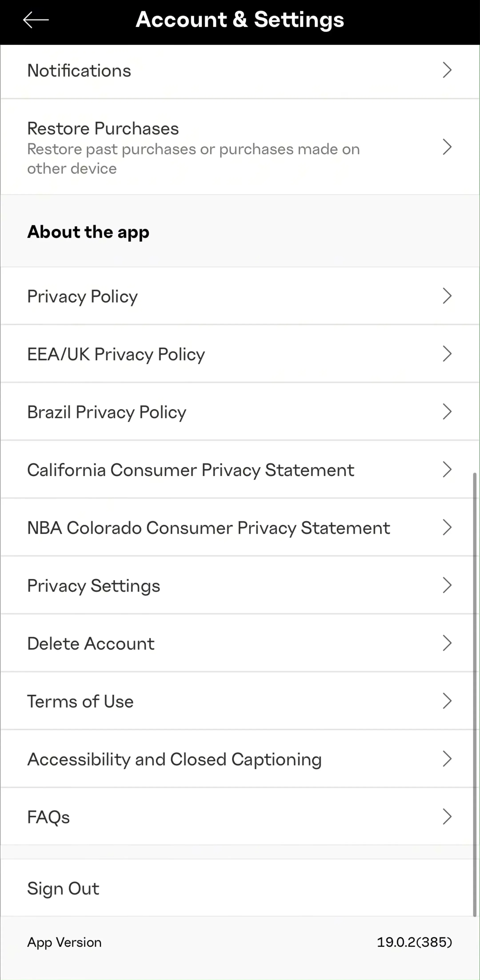Open the Privacy Policy link
Screen dimensions: 480x980
pyautogui.click(x=240, y=296)
